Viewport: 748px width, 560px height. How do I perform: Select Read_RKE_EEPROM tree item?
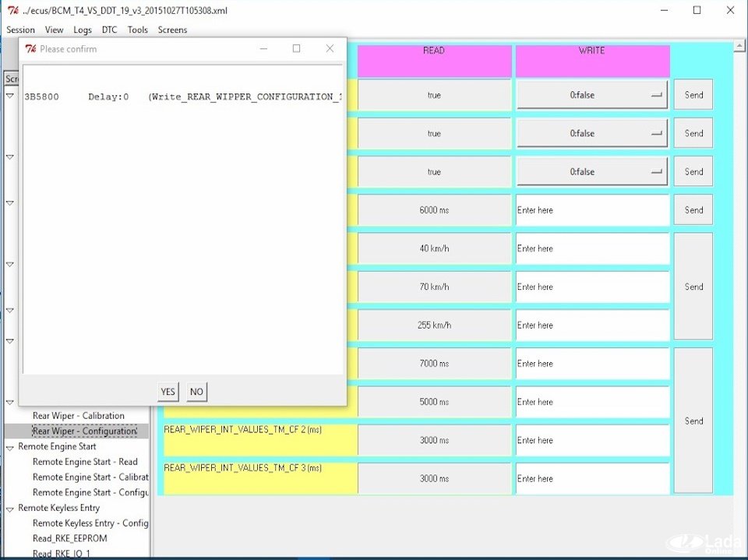pos(70,538)
